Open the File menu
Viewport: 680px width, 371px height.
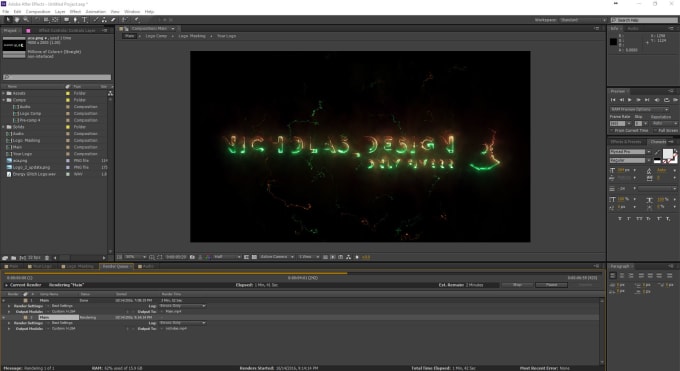(6, 11)
